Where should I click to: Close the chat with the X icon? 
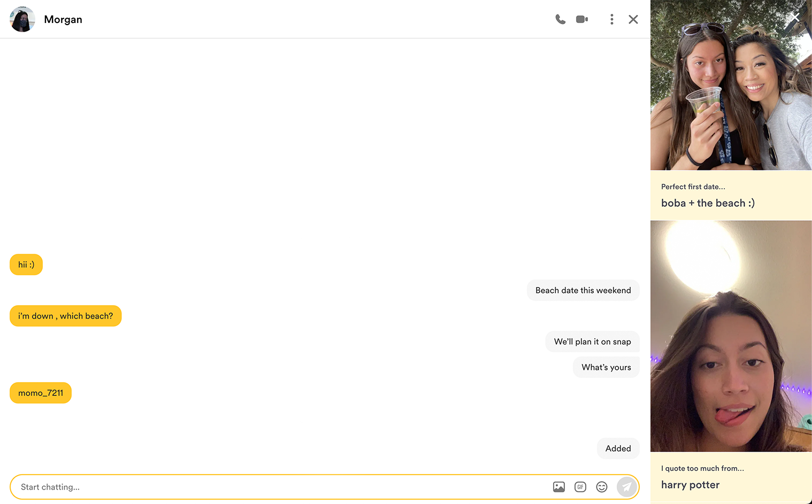[633, 19]
